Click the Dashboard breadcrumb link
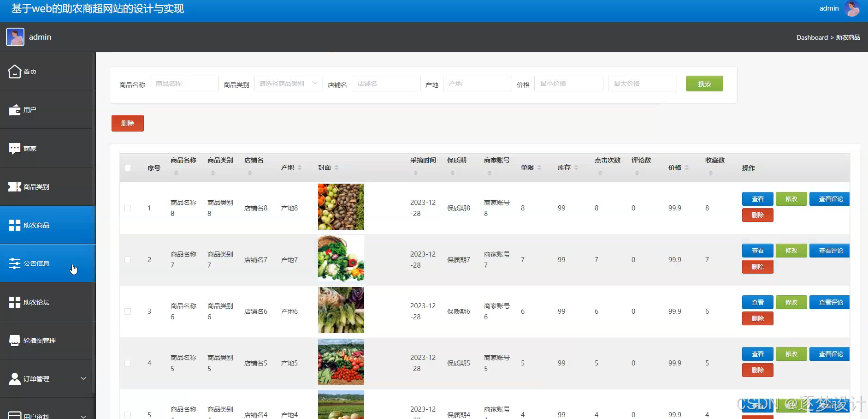This screenshot has height=419, width=868. pos(812,37)
